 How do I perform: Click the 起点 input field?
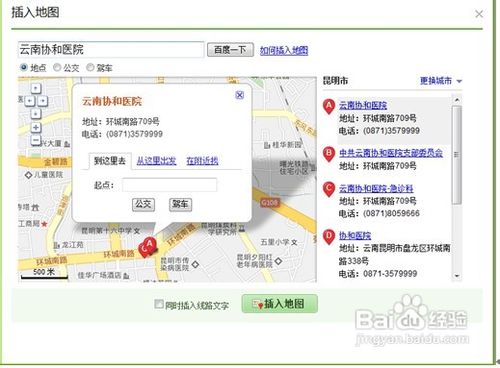pos(169,185)
